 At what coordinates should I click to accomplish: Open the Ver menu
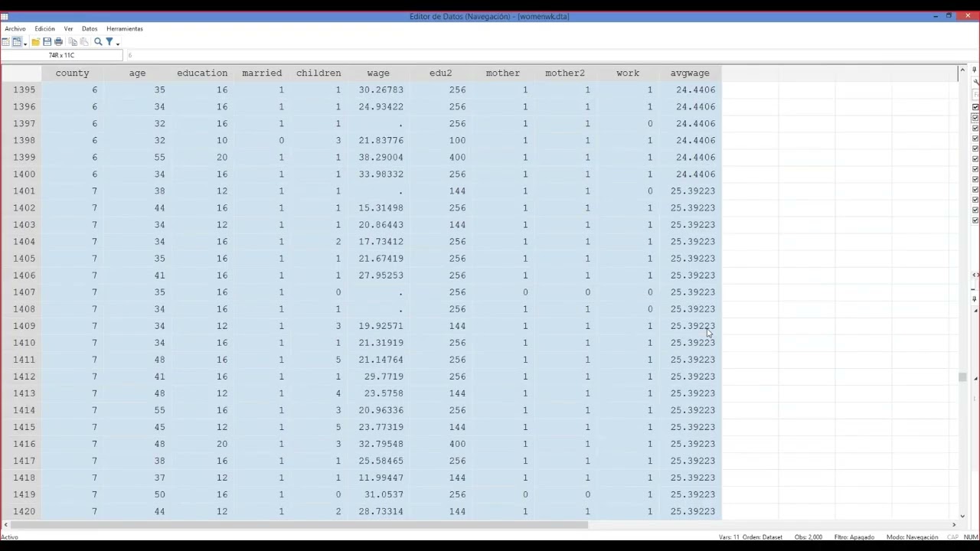click(x=68, y=28)
